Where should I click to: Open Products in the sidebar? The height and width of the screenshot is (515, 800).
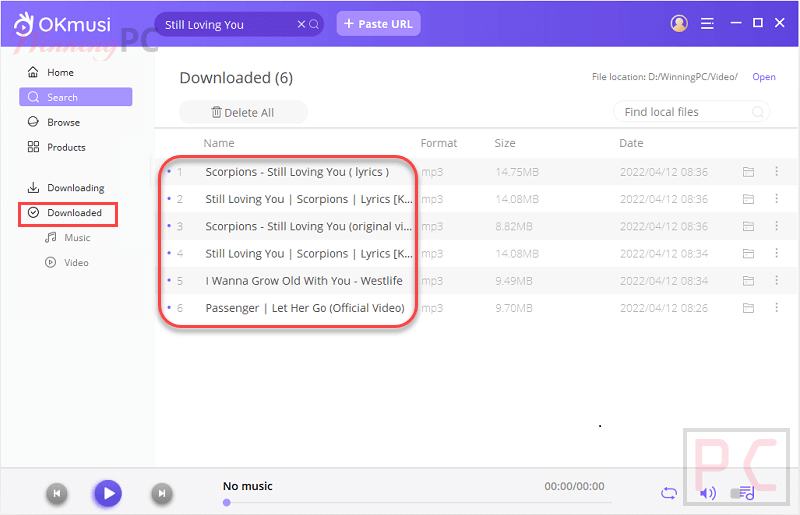[57, 147]
